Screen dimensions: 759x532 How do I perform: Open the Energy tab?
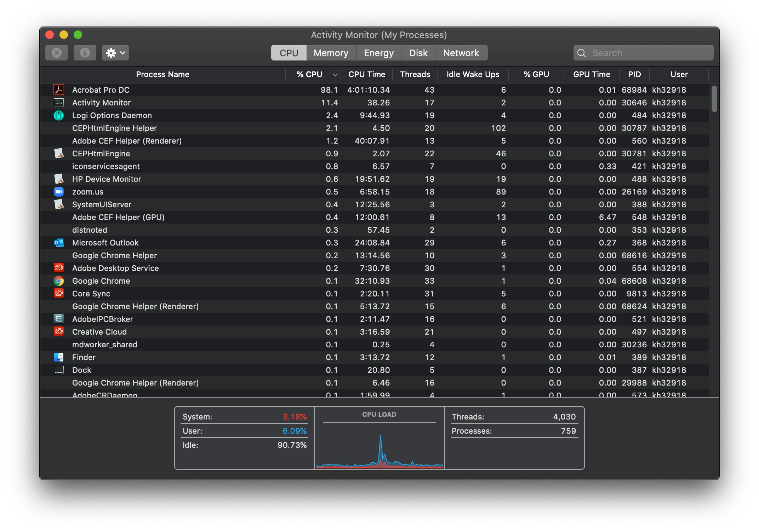pos(378,53)
